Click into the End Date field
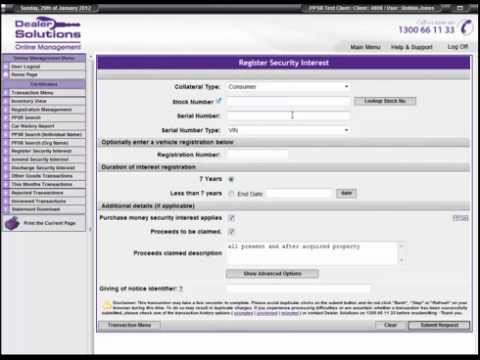Image resolution: width=480 pixels, height=360 pixels. coord(299,194)
